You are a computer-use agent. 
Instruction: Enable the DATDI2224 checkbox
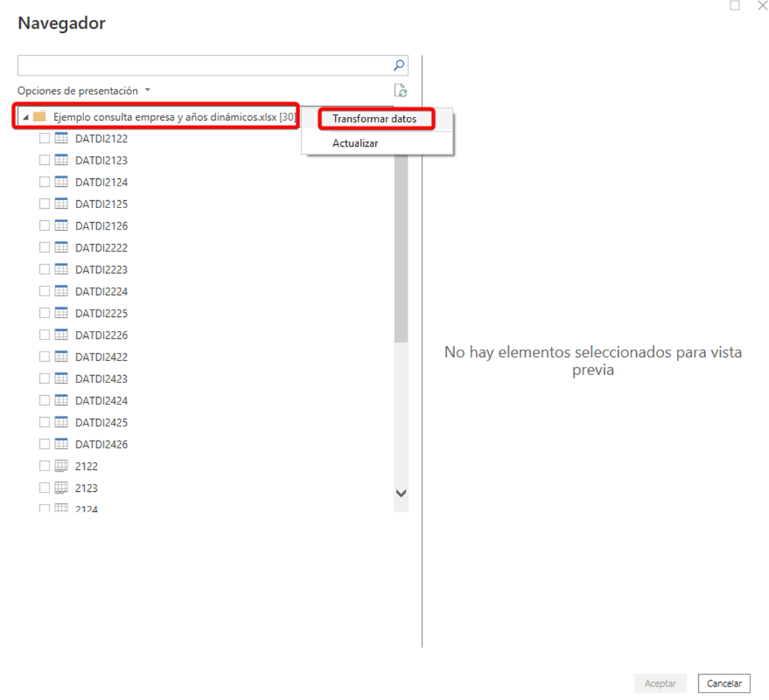pos(45,291)
